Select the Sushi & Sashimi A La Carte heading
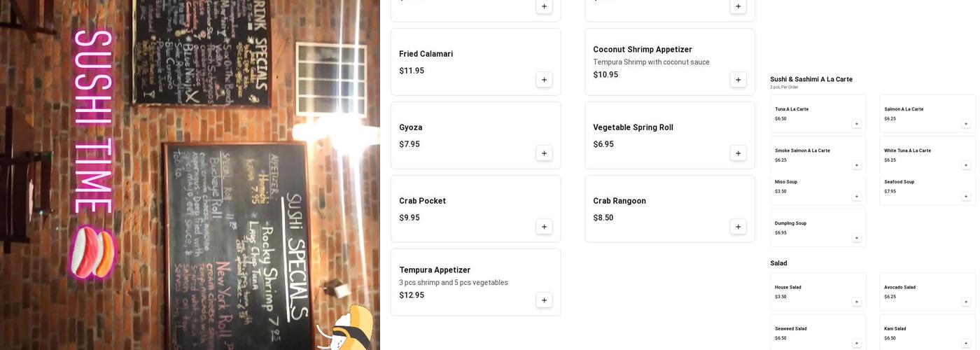 (811, 80)
